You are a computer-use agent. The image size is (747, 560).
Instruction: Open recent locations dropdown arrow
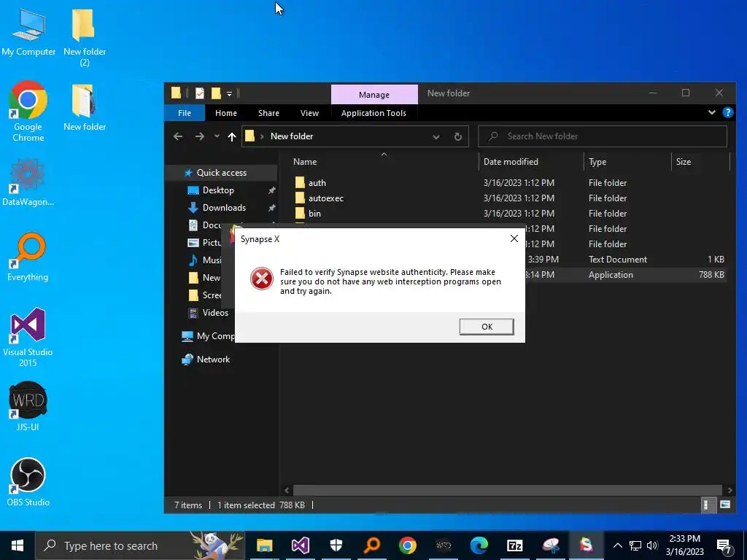tap(217, 136)
